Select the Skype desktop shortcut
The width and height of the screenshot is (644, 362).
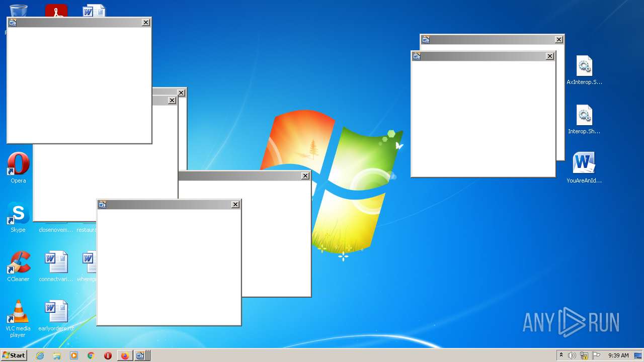18,217
